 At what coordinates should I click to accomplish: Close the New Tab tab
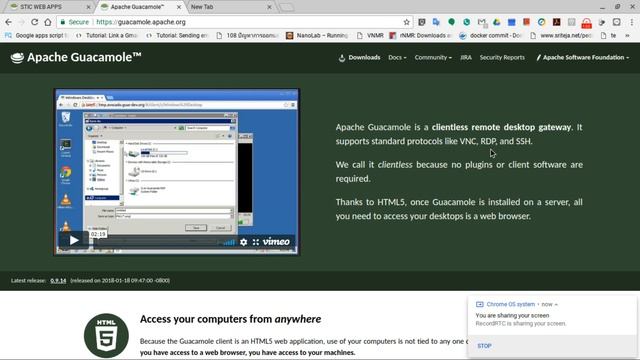coord(269,7)
